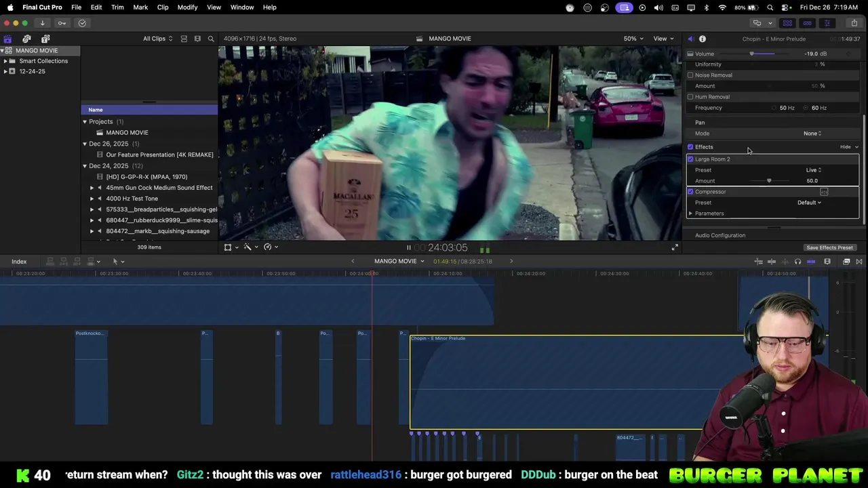The image size is (868, 488).
Task: Collapse the Projects group in browser
Action: [x=85, y=122]
